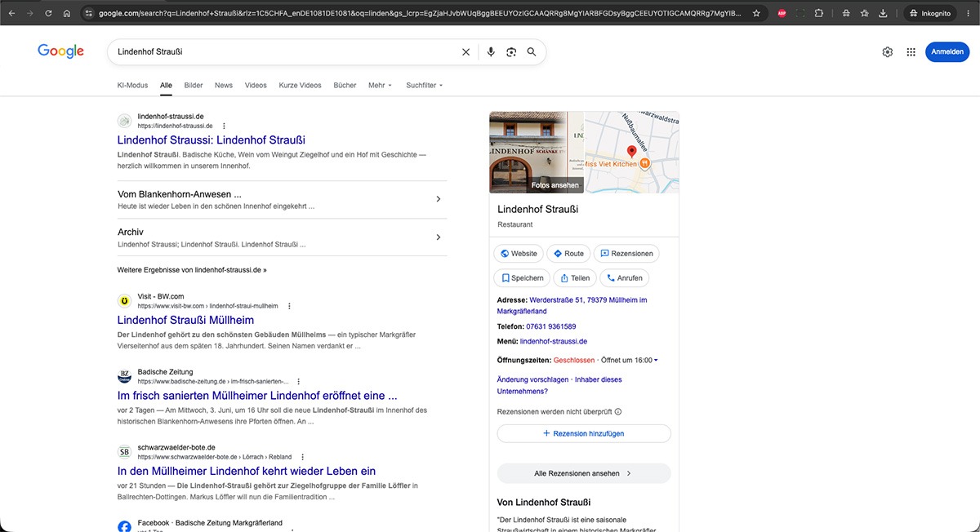Share the place with Teilen
This screenshot has width=980, height=532.
tap(574, 278)
